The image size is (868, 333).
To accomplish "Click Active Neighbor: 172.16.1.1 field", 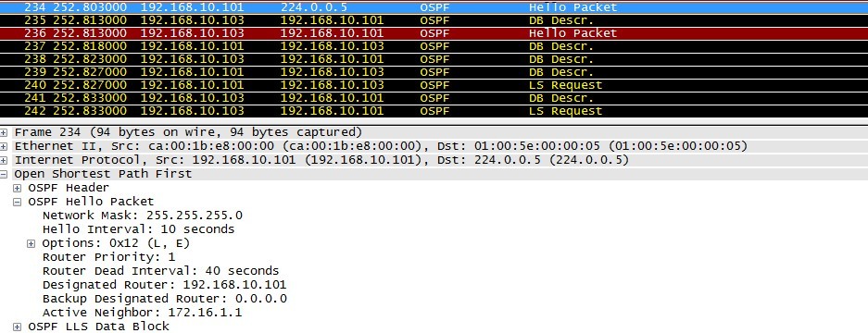I will coord(143,313).
